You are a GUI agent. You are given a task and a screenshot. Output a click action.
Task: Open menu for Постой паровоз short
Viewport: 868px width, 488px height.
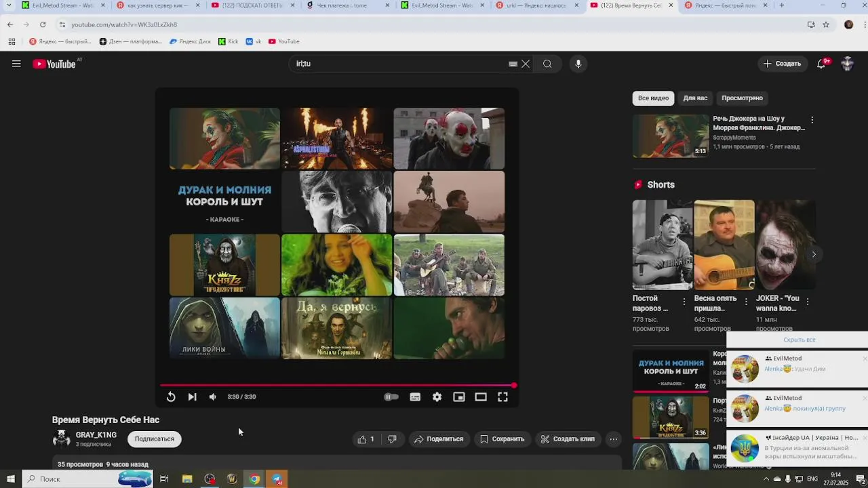coord(684,302)
